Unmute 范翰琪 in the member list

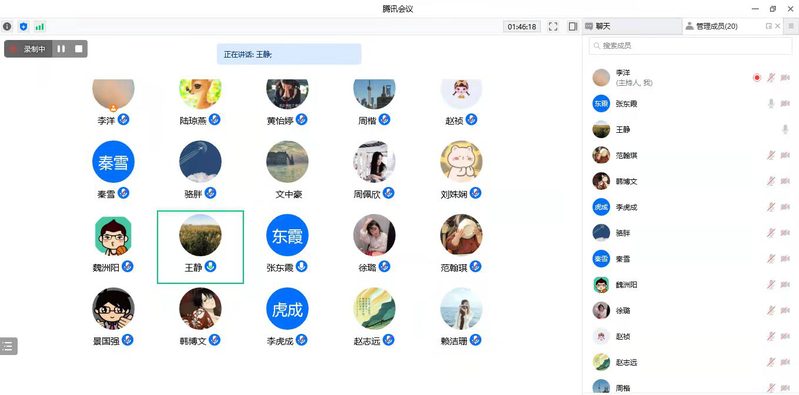tap(771, 155)
